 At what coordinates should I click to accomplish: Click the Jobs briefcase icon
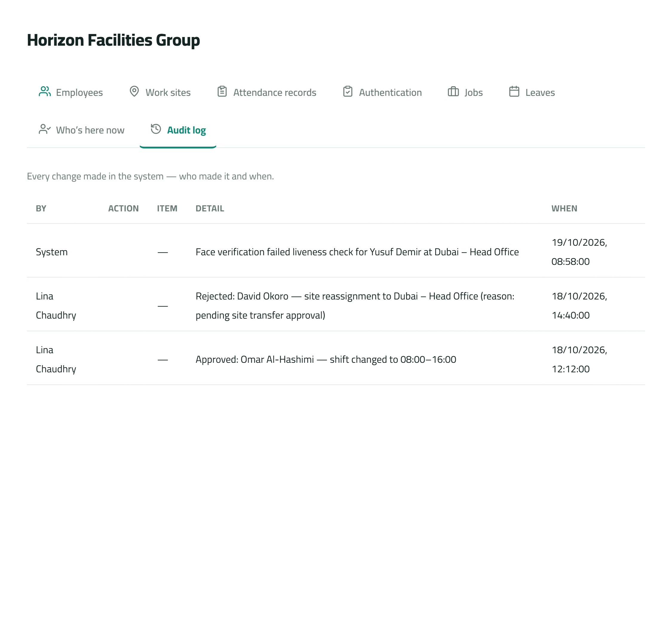pos(453,92)
